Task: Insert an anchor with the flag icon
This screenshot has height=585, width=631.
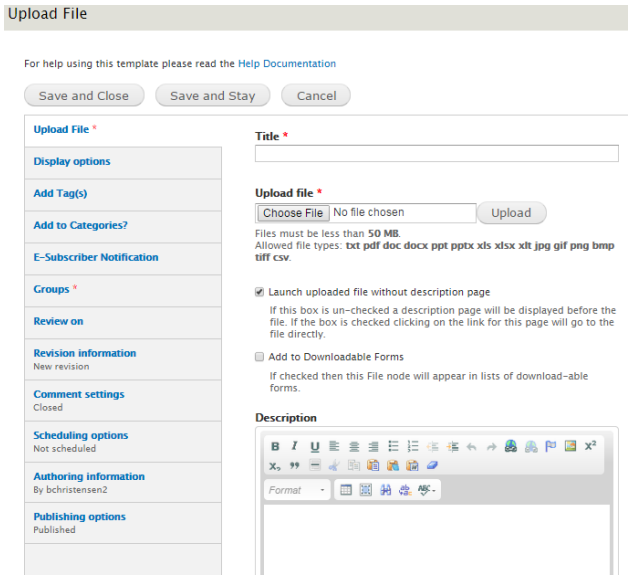Action: point(551,446)
